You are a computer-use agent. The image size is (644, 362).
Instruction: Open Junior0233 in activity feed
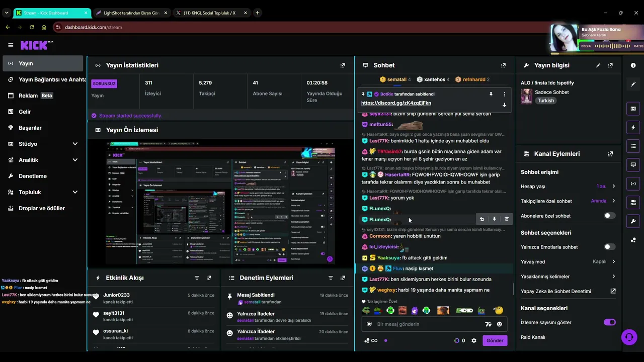pyautogui.click(x=116, y=295)
